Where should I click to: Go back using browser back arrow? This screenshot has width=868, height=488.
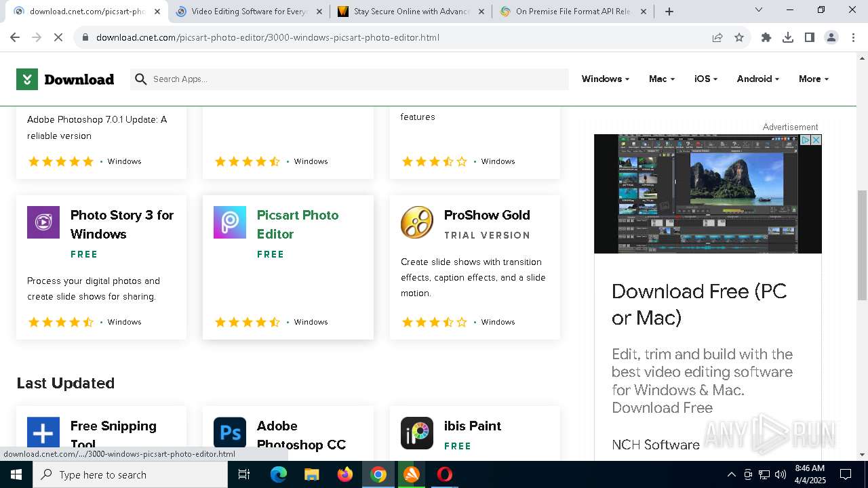[15, 37]
